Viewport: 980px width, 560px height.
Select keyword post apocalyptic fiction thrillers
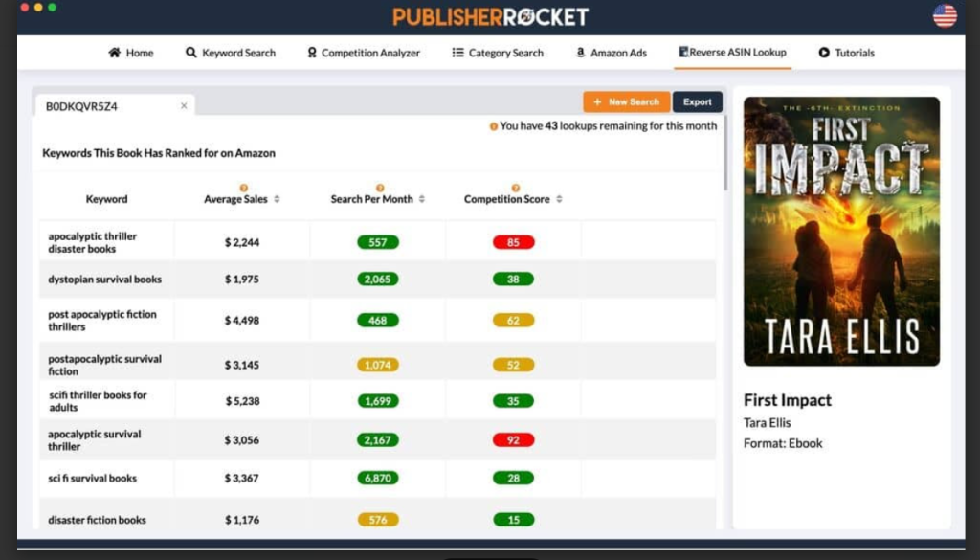coord(102,321)
